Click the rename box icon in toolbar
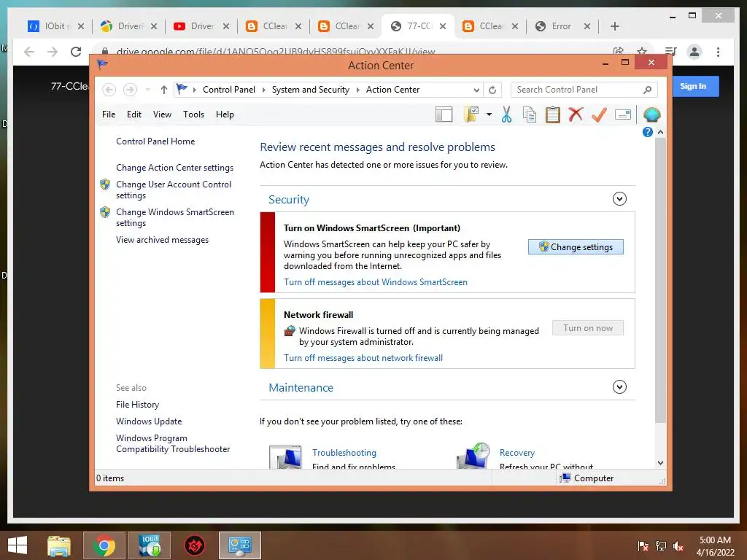 coord(623,114)
